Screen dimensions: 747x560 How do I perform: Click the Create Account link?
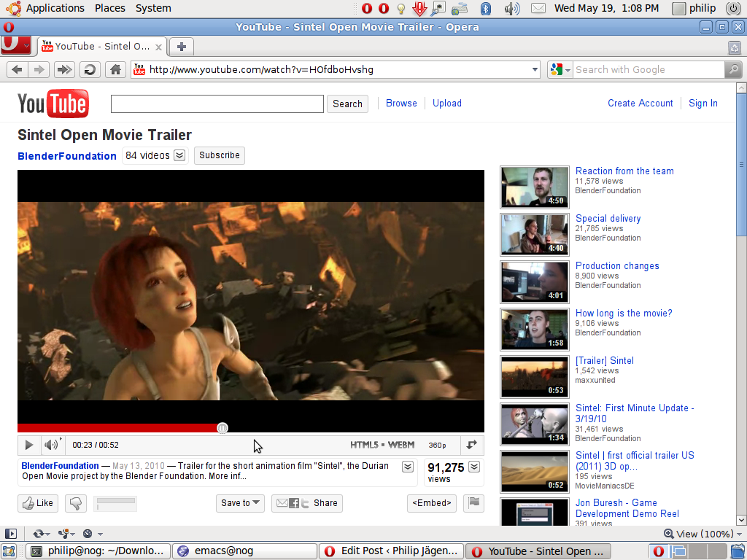(640, 104)
